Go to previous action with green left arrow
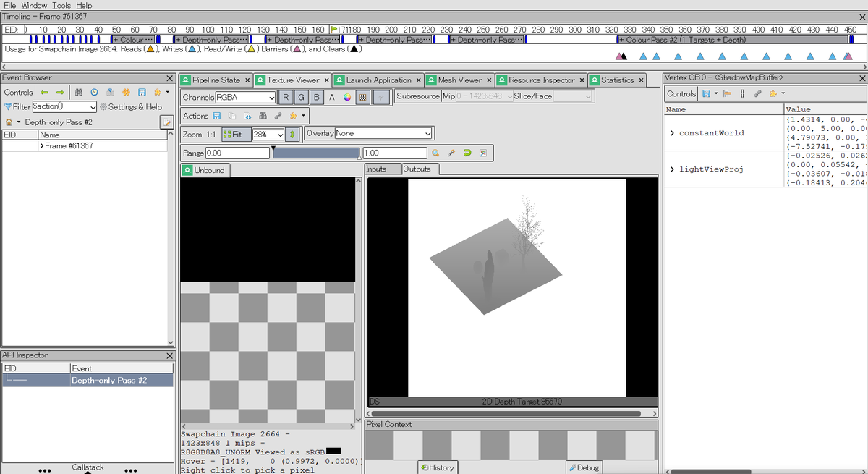Image resolution: width=868 pixels, height=474 pixels. pos(44,92)
